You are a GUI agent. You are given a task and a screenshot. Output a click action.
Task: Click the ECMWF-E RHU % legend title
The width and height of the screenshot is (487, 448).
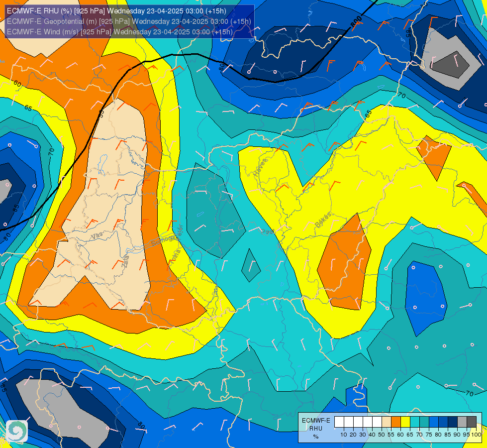tap(316, 429)
